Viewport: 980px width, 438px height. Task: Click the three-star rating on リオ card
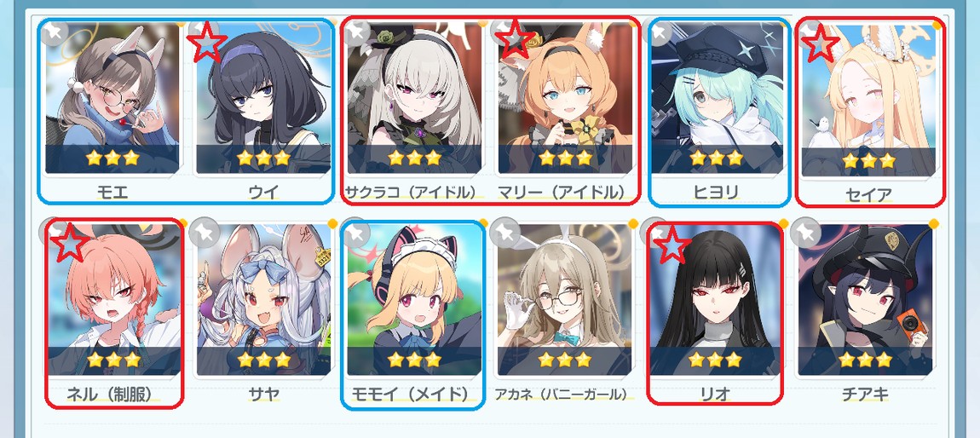pos(715,360)
